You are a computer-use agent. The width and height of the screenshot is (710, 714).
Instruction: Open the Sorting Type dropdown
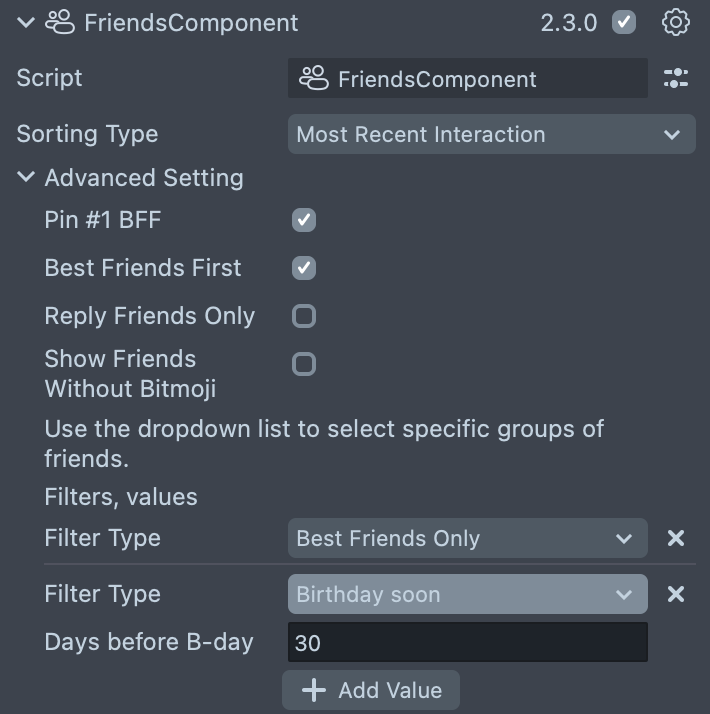pyautogui.click(x=491, y=134)
